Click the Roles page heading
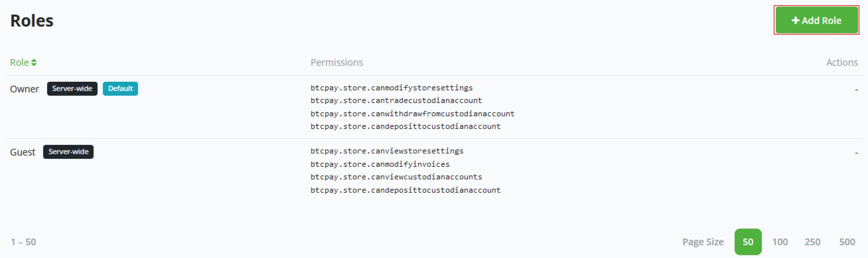 point(32,21)
